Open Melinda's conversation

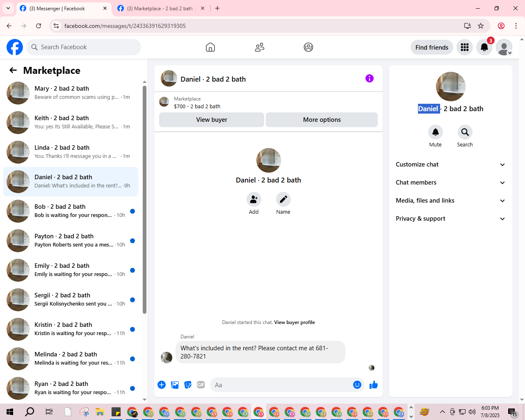pos(71,359)
